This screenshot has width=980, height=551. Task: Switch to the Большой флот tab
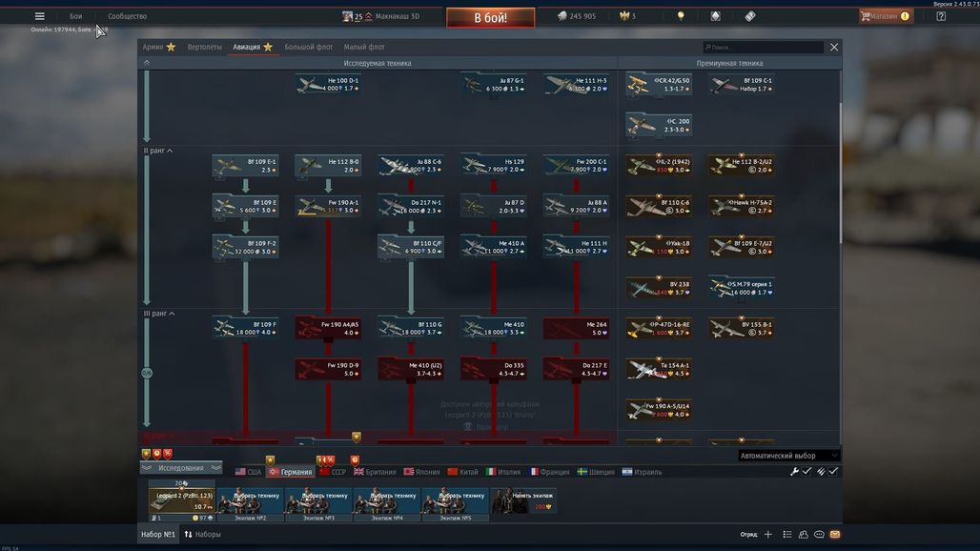[308, 47]
